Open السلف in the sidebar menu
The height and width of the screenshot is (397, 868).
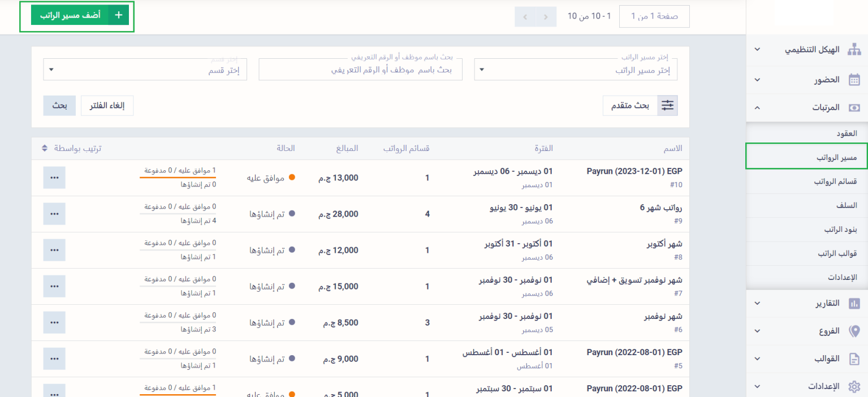pos(847,206)
